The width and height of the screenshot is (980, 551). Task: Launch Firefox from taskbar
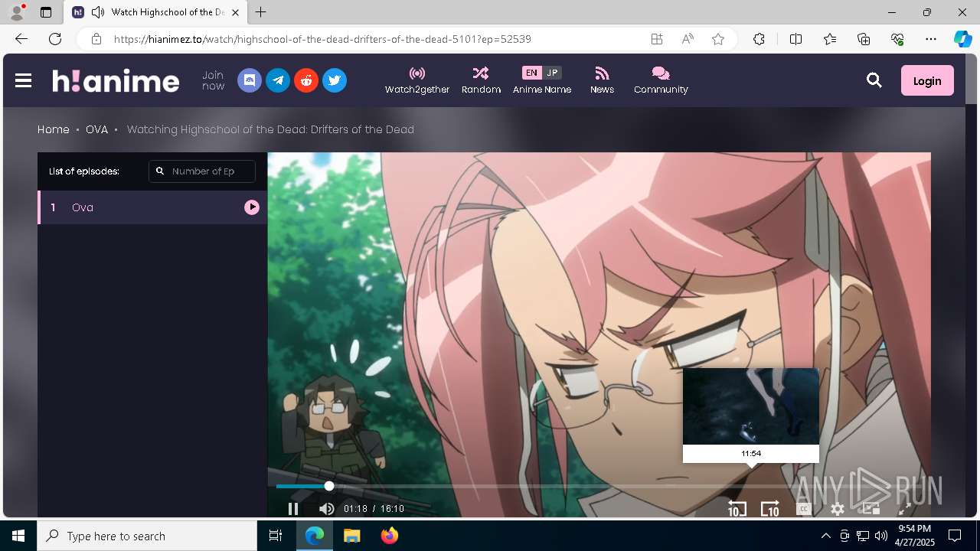[390, 536]
